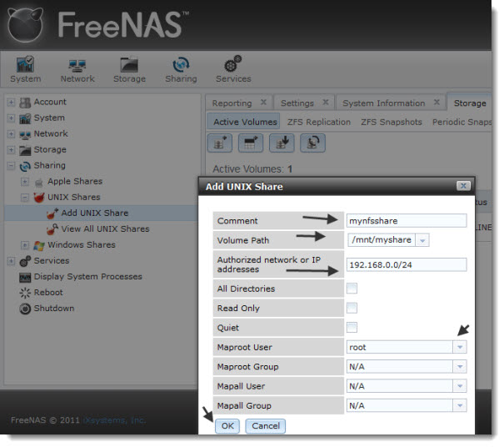Open the Services gear toolbar icon
This screenshot has height=447, width=504.
[x=233, y=69]
